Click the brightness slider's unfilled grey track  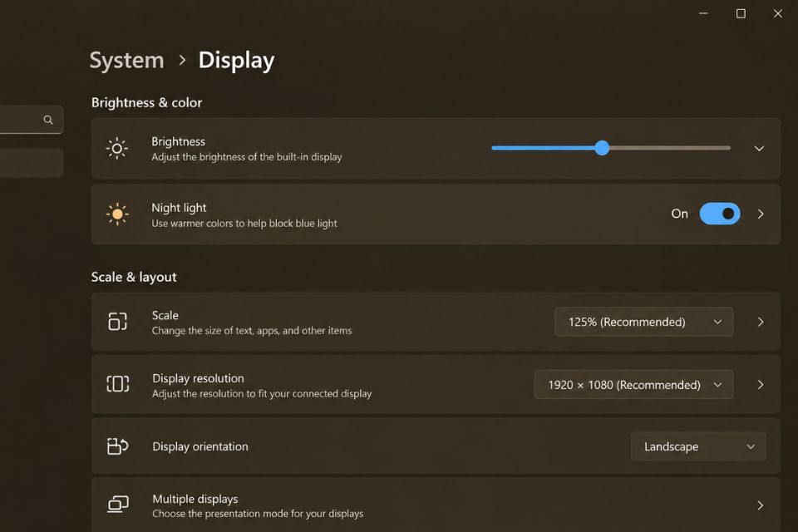[x=670, y=148]
